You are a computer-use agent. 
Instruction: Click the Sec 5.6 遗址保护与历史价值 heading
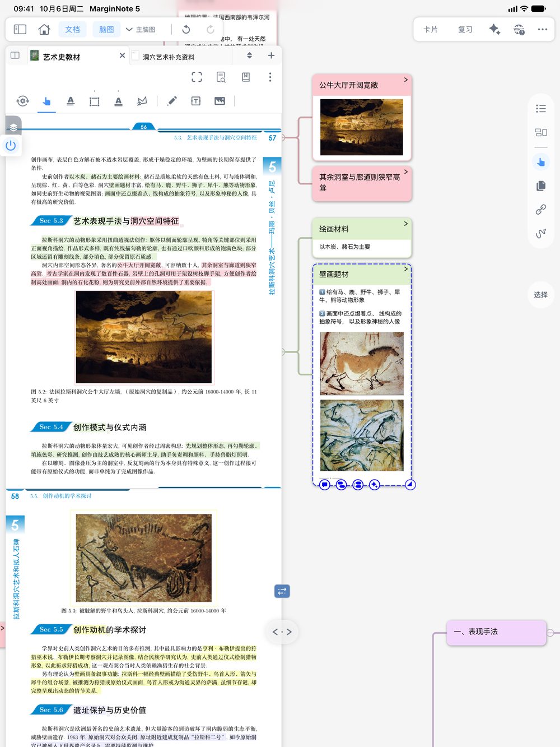89,710
